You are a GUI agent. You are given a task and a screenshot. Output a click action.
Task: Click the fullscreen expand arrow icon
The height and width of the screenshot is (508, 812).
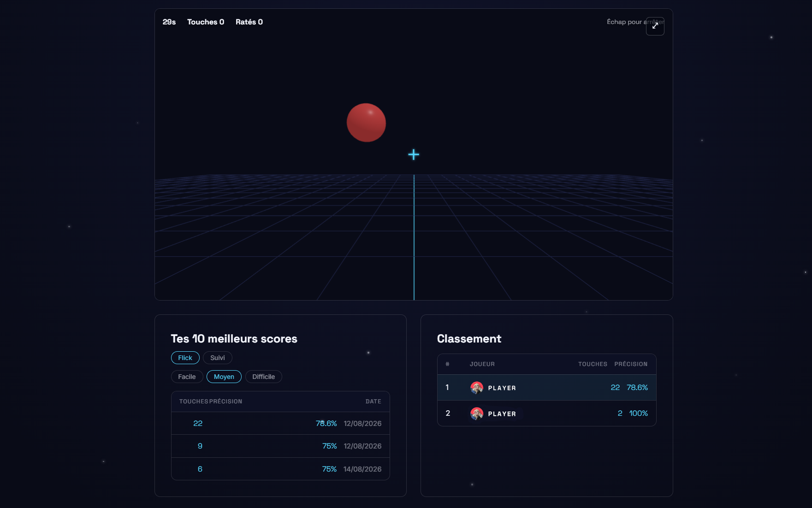(x=655, y=26)
